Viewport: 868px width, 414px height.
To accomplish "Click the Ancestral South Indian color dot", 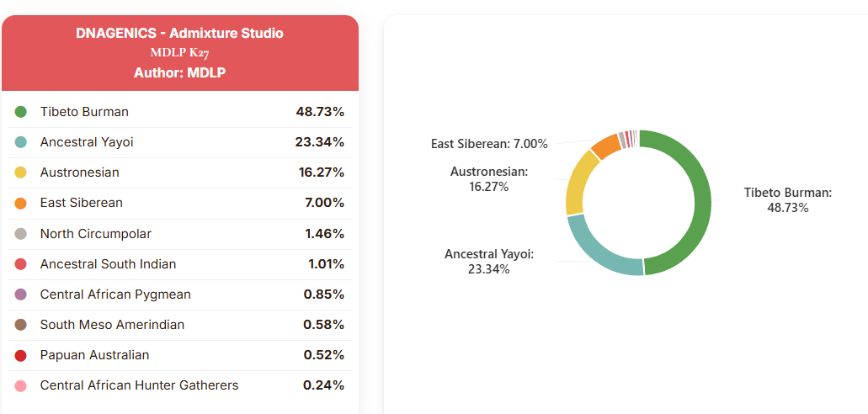I will pyautogui.click(x=21, y=264).
